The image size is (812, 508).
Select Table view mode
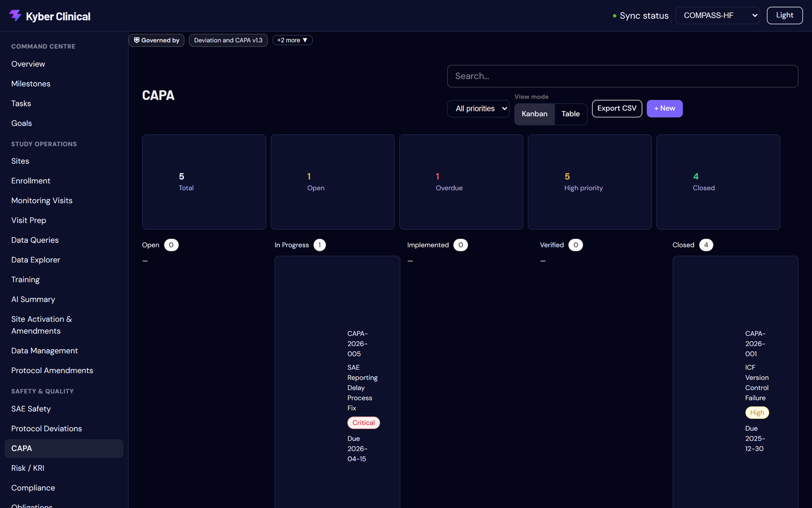click(x=570, y=114)
